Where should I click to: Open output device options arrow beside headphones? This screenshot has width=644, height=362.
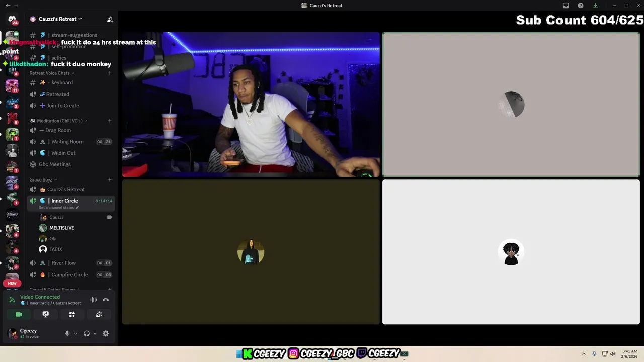point(95,333)
